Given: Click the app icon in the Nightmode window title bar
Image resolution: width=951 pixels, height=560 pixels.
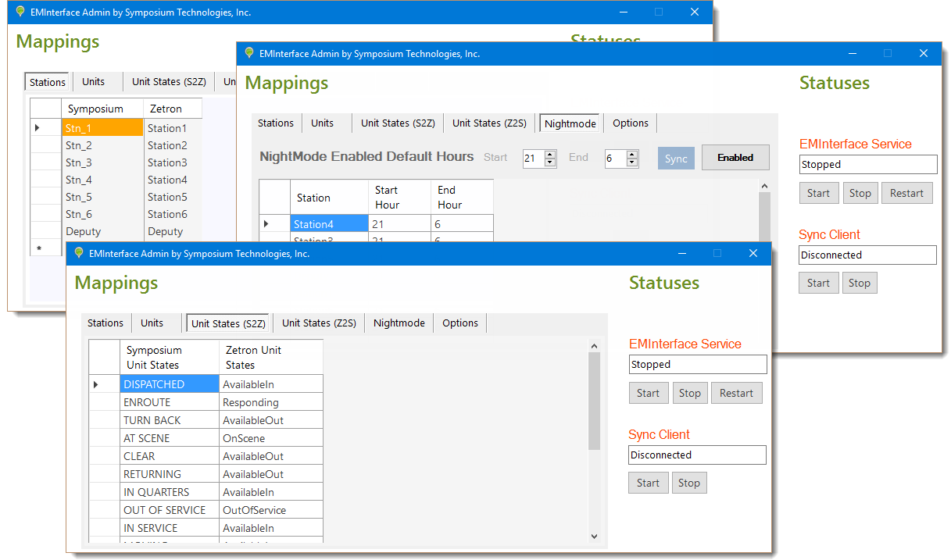Looking at the screenshot, I should click(x=249, y=53).
